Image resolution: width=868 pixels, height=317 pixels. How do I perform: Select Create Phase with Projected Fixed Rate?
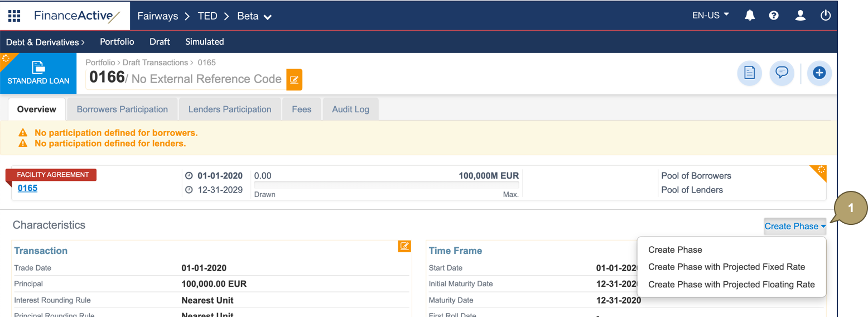(x=726, y=267)
